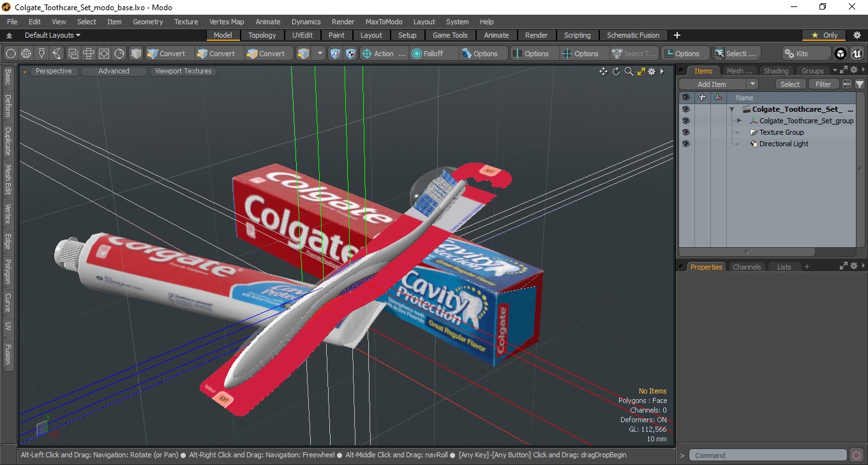Open the Action Center menu
This screenshot has width=868, height=465.
pyautogui.click(x=384, y=54)
